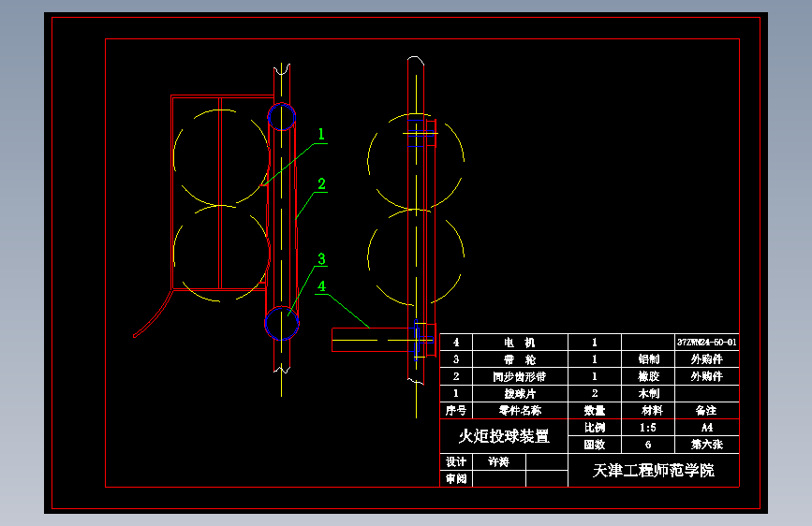Screen dimensions: 812x526
Task: Click the 带轮 part name cell
Action: point(520,359)
